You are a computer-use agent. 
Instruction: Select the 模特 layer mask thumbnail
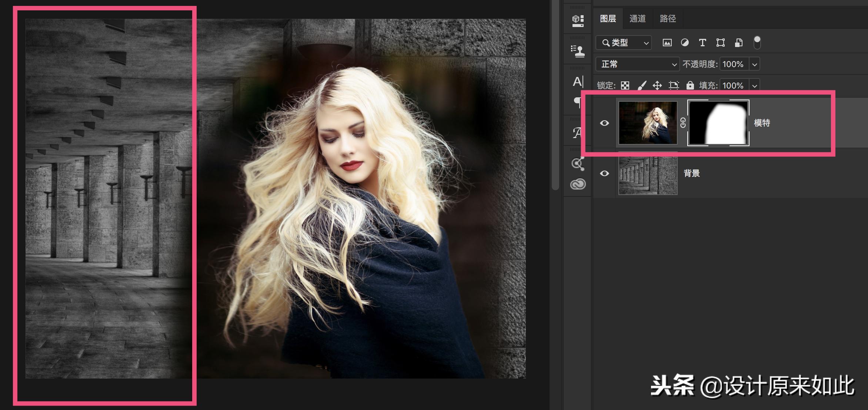coord(718,123)
